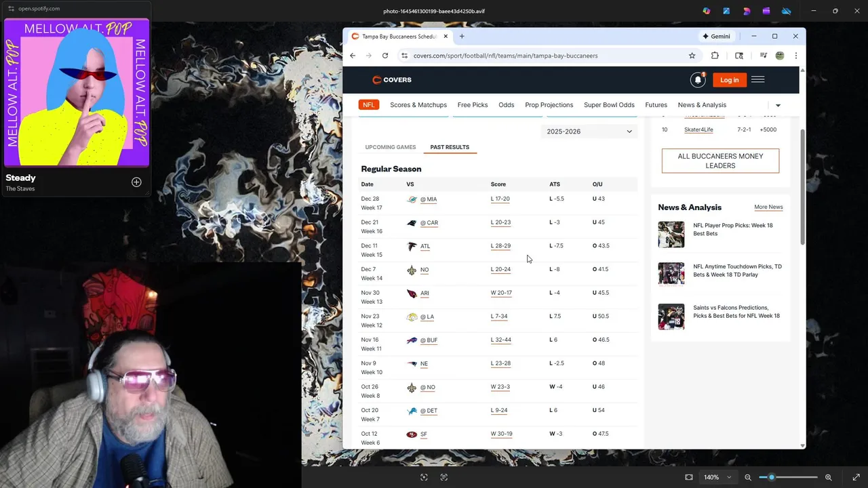The image size is (868, 488).
Task: Open News & Analysis nav item
Action: pos(702,105)
